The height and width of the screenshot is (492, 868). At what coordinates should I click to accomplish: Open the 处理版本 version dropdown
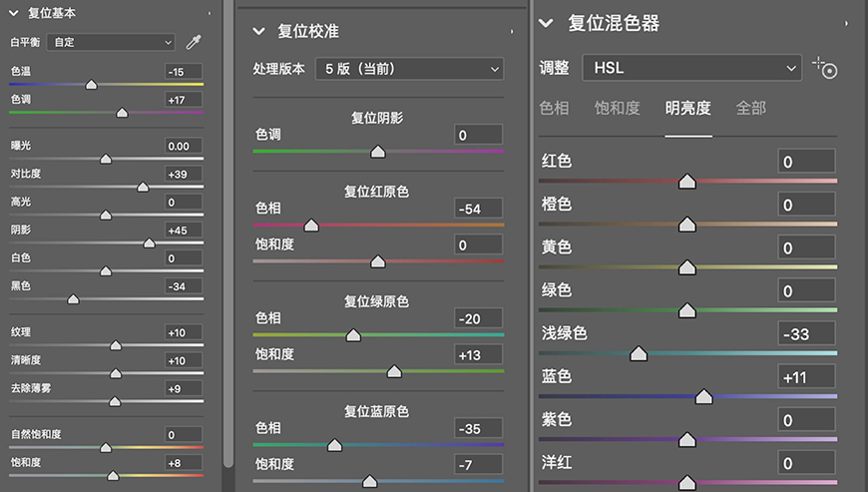click(409, 69)
